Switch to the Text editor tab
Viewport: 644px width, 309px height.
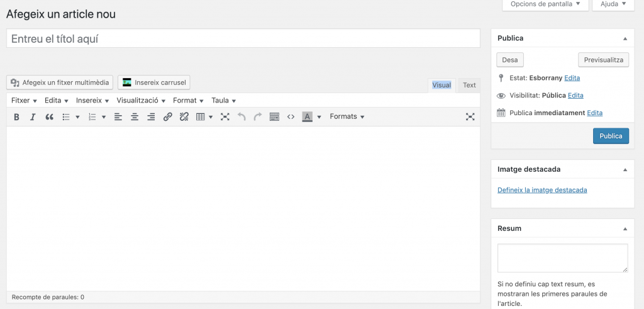[x=469, y=86]
